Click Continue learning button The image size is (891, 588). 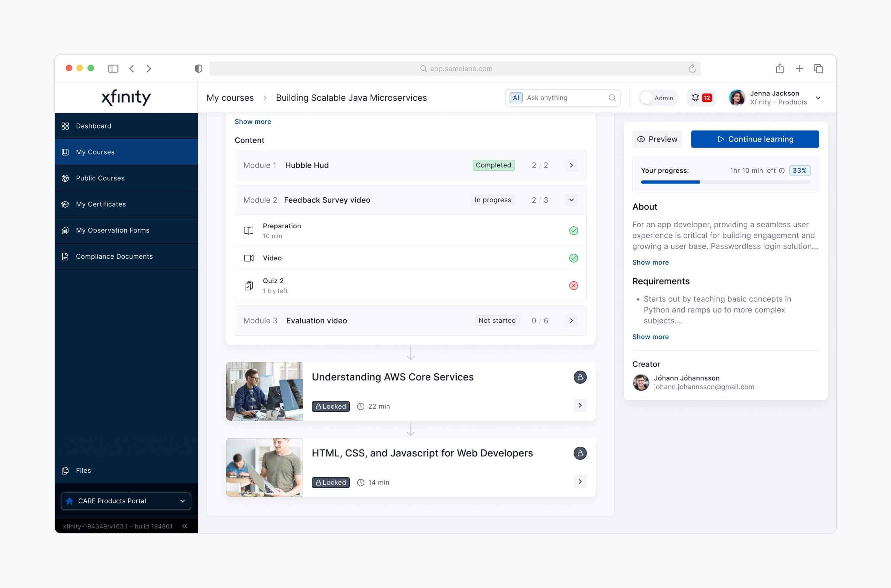pyautogui.click(x=755, y=139)
